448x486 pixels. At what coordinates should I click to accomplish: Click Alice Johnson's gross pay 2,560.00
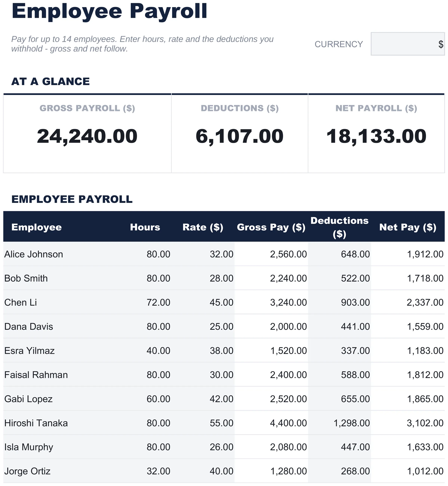coord(288,254)
